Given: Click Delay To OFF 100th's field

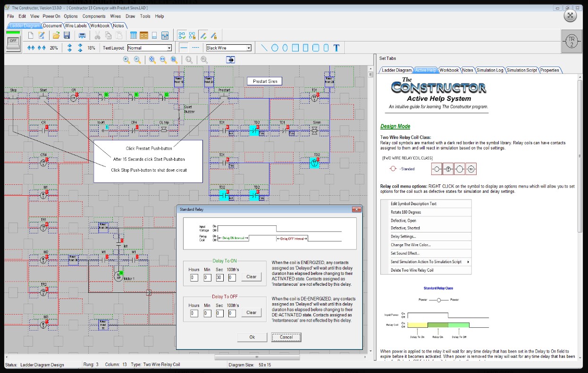Looking at the screenshot, I should click(232, 313).
